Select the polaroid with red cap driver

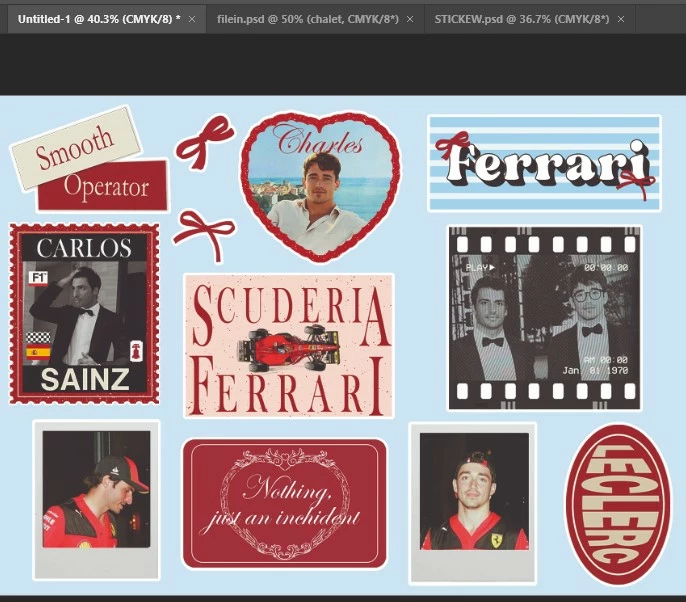point(97,500)
